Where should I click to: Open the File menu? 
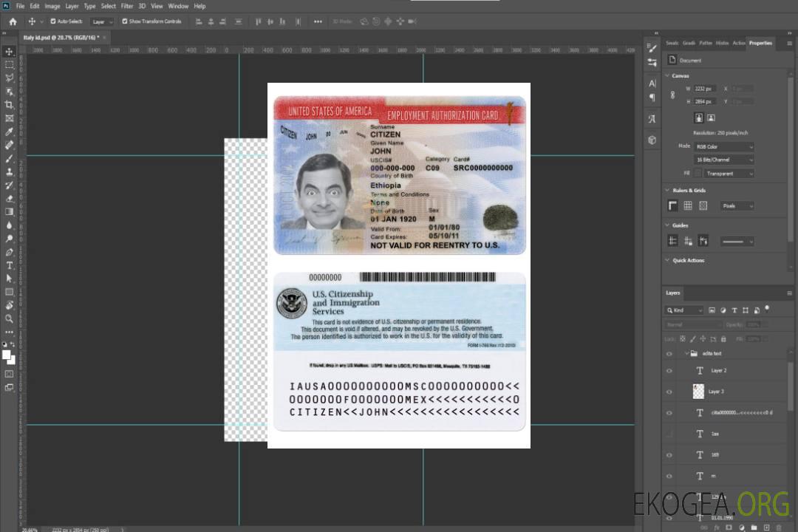pos(20,6)
